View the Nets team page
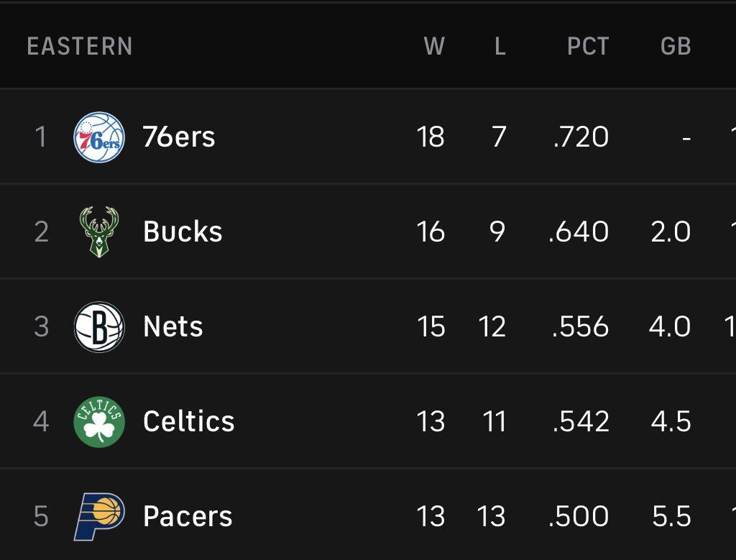 pos(172,326)
